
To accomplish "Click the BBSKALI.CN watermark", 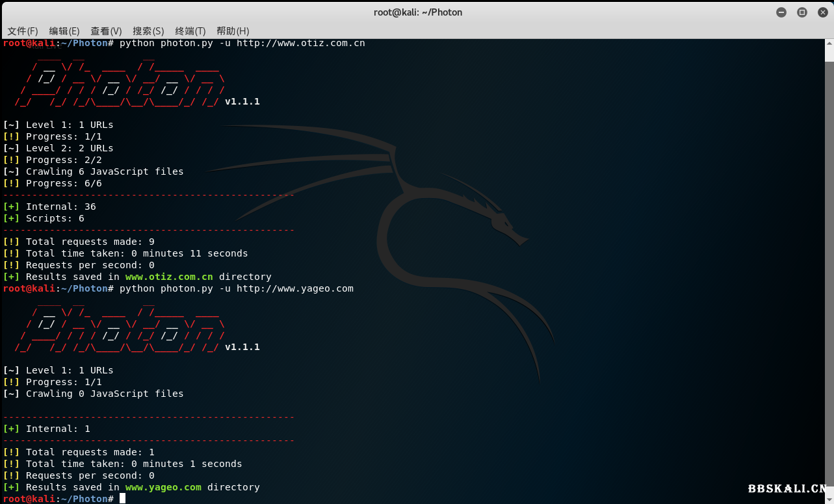I will pyautogui.click(x=787, y=489).
